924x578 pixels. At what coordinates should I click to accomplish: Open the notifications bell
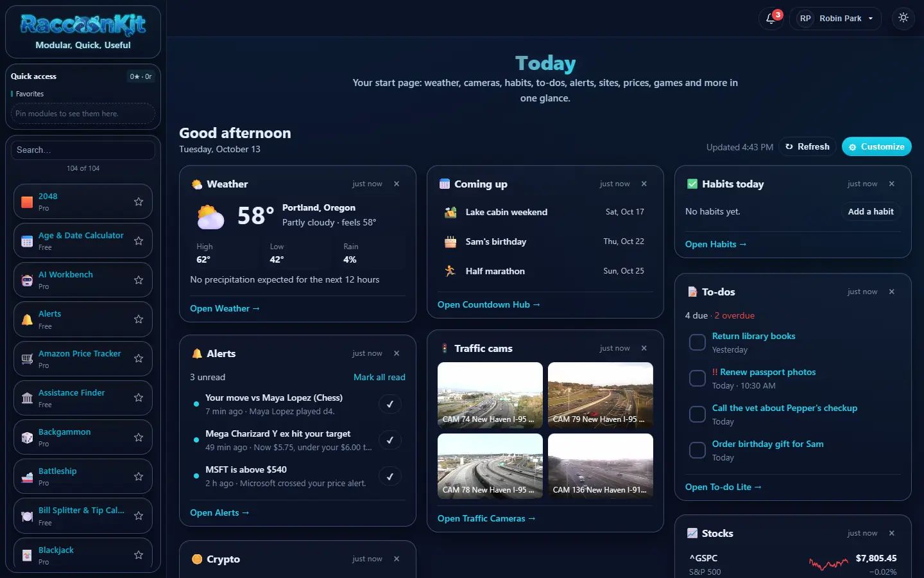[771, 18]
